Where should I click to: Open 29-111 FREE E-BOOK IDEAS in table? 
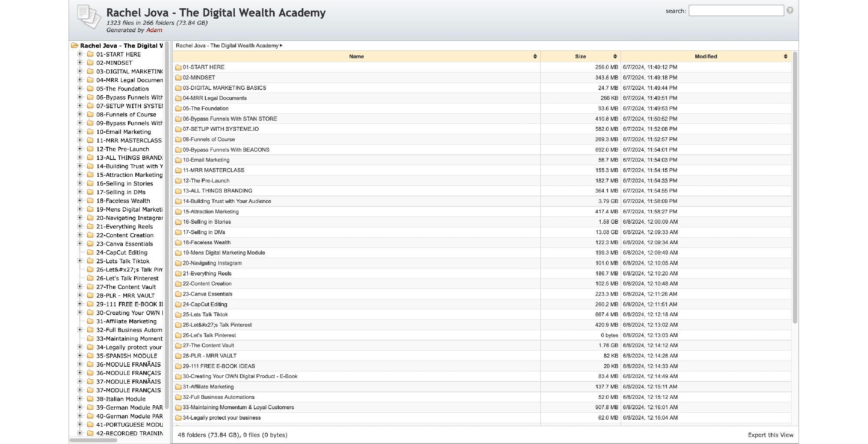tap(219, 366)
